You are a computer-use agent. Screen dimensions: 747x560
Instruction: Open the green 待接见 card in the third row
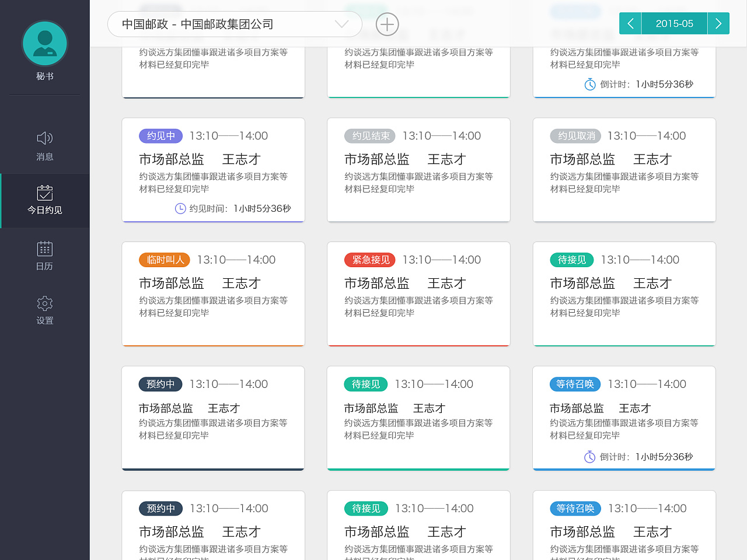(624, 293)
